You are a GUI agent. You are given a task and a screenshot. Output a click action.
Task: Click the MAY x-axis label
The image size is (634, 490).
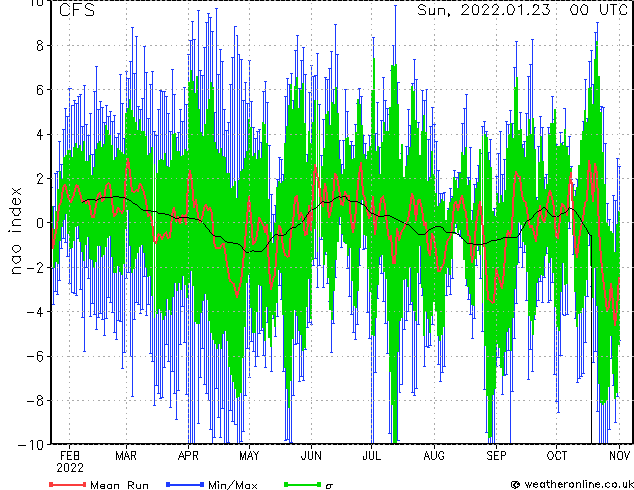249,456
